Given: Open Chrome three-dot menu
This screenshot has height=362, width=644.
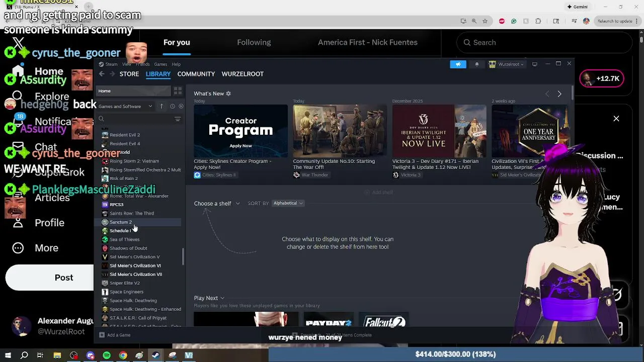Looking at the screenshot, I should click(637, 21).
